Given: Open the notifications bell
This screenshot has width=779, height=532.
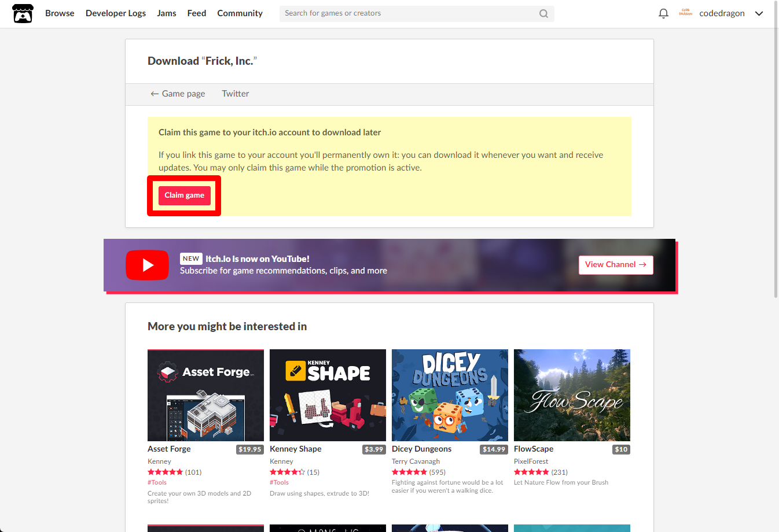Looking at the screenshot, I should (x=664, y=13).
